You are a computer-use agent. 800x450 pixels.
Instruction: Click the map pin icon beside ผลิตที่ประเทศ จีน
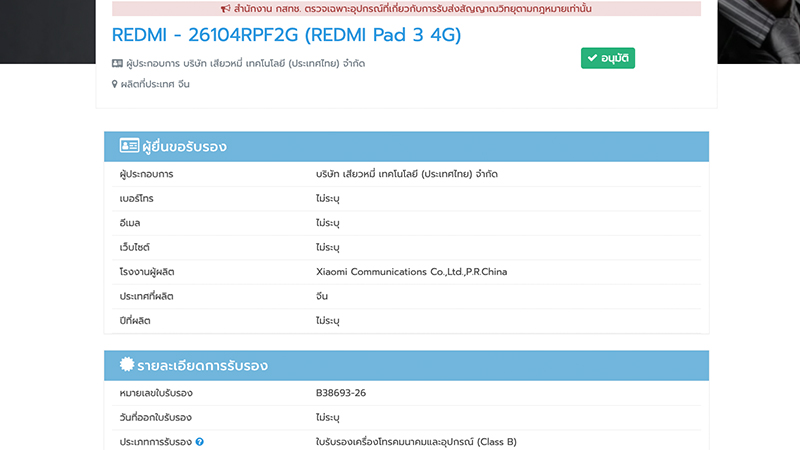[x=114, y=84]
